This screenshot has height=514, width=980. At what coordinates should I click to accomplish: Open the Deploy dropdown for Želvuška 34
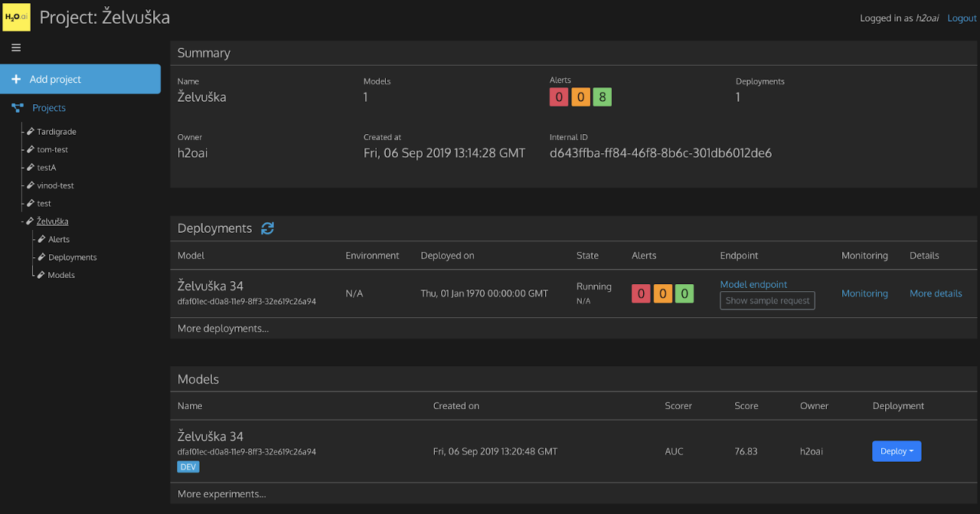[x=897, y=451]
